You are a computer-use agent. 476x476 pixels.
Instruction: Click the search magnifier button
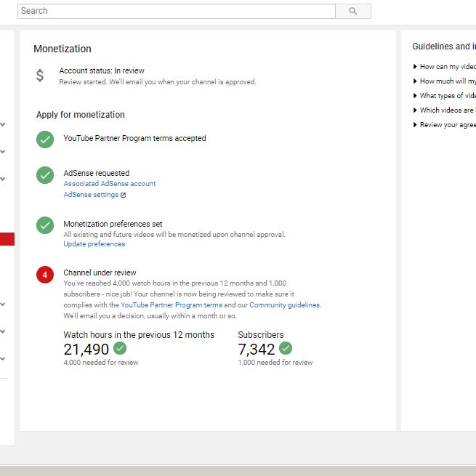click(352, 11)
